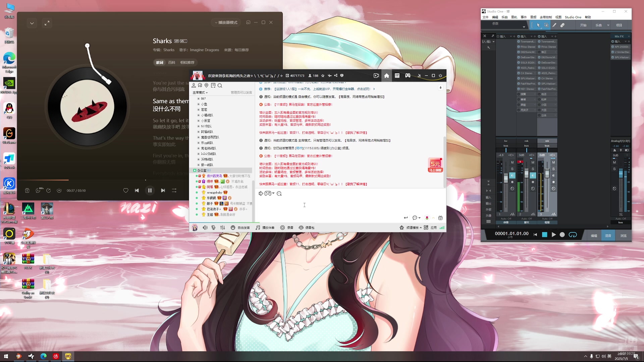
Task: Select the eraser tool in Studio One
Action: point(562,25)
